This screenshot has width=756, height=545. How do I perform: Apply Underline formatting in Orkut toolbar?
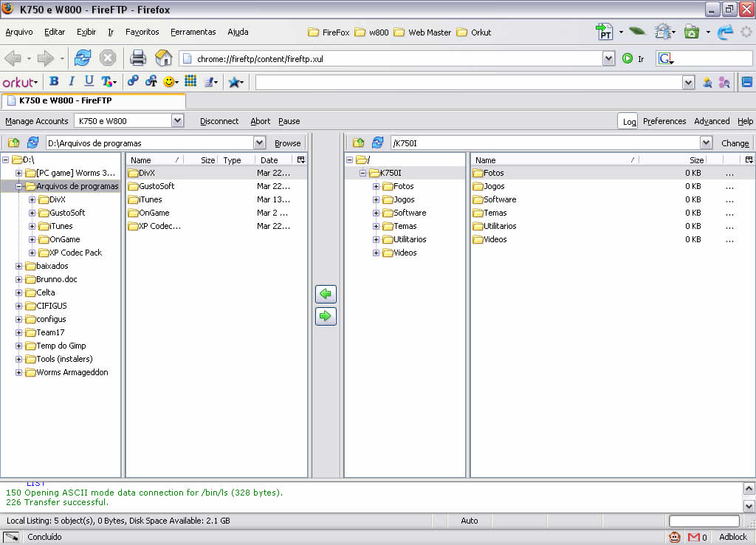pyautogui.click(x=89, y=81)
